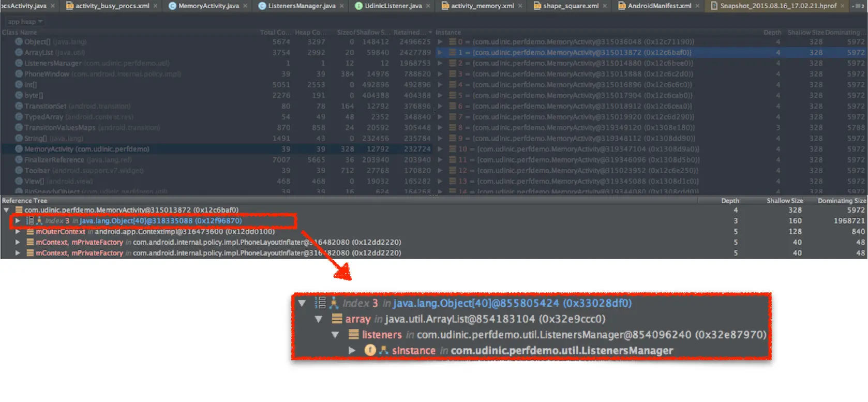
Task: Select instance 4 MemoryActivity@315016896
Action: [652, 84]
